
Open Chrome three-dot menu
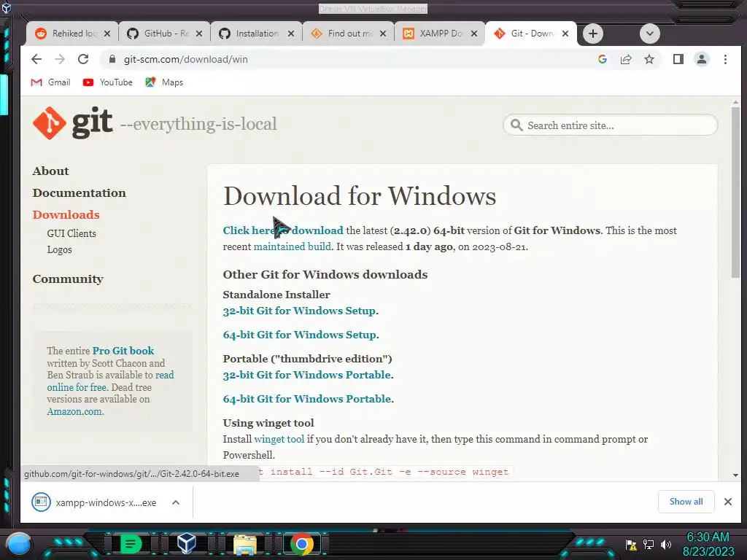725,59
